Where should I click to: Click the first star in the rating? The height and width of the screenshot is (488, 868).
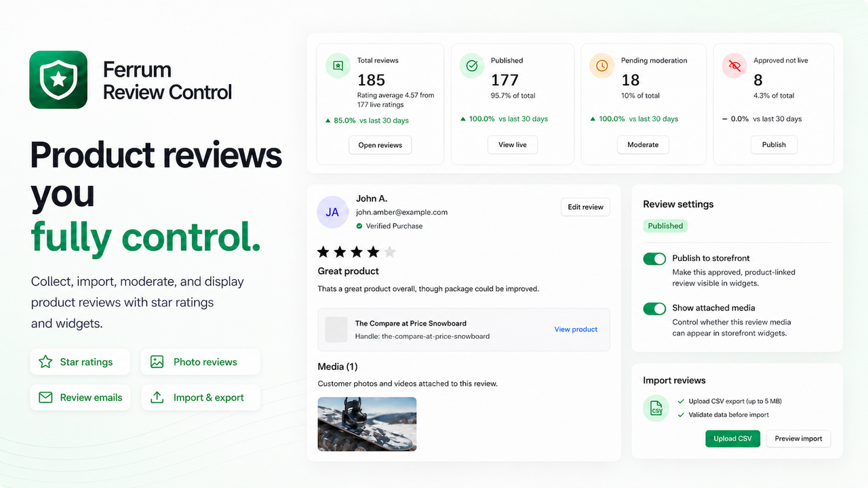323,252
